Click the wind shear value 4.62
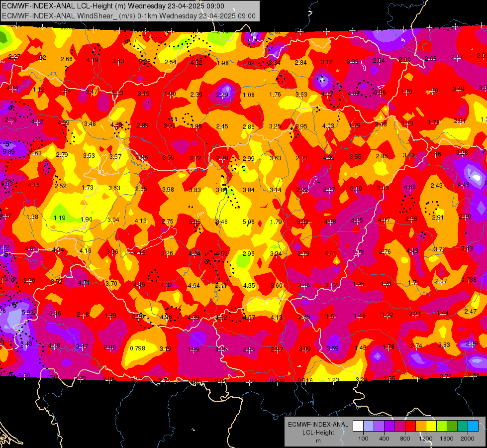The width and height of the screenshot is (487, 448). click(x=37, y=121)
